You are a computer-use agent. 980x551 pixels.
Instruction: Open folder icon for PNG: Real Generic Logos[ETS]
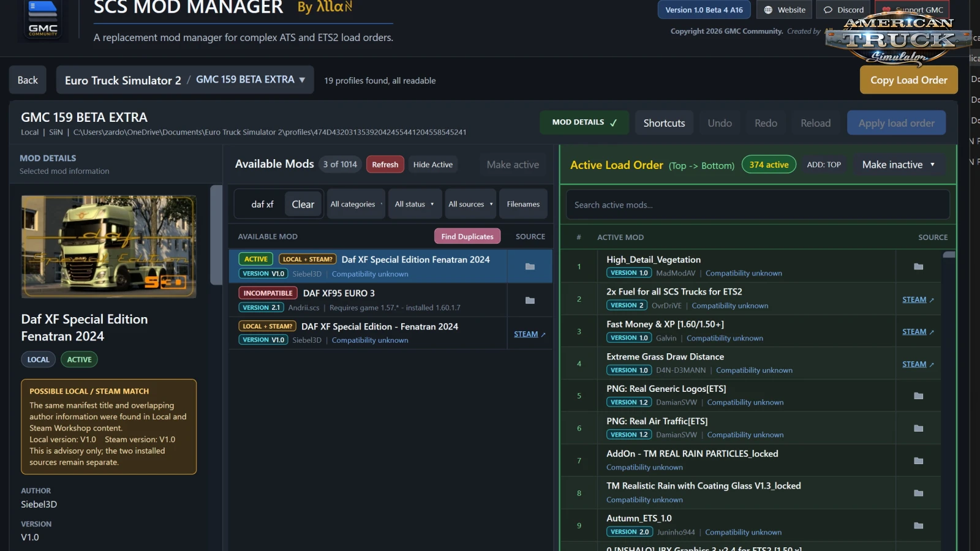[x=918, y=395]
